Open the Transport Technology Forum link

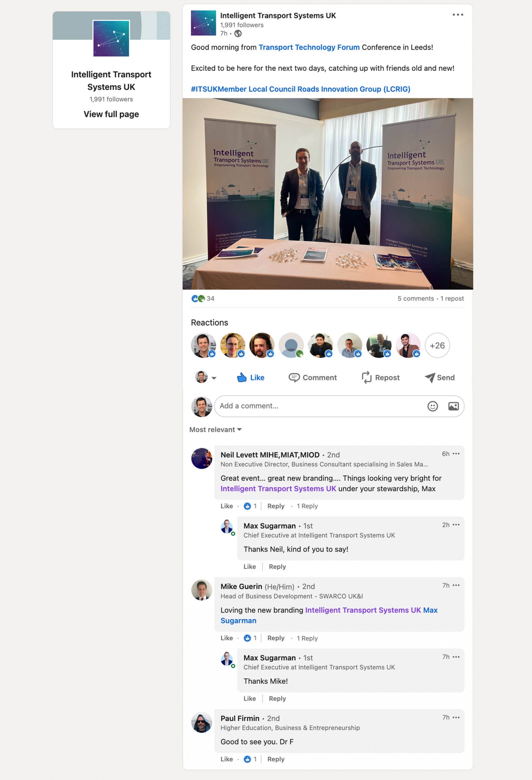[x=309, y=47]
